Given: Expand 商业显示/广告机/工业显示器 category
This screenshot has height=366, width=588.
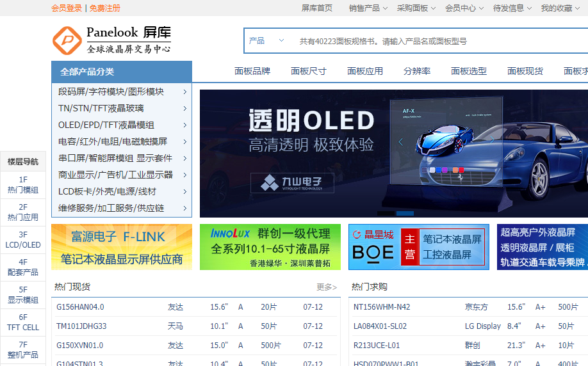Looking at the screenshot, I should pos(122,175).
